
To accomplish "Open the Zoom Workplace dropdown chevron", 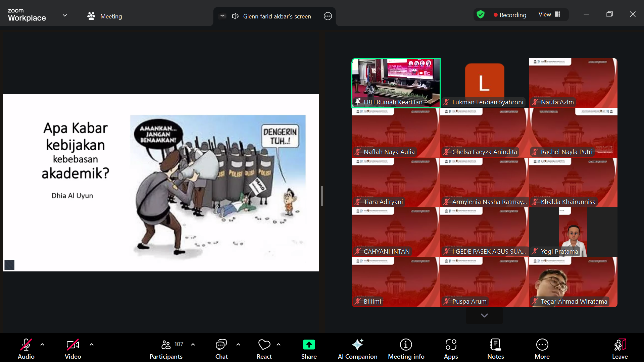I will (x=65, y=15).
